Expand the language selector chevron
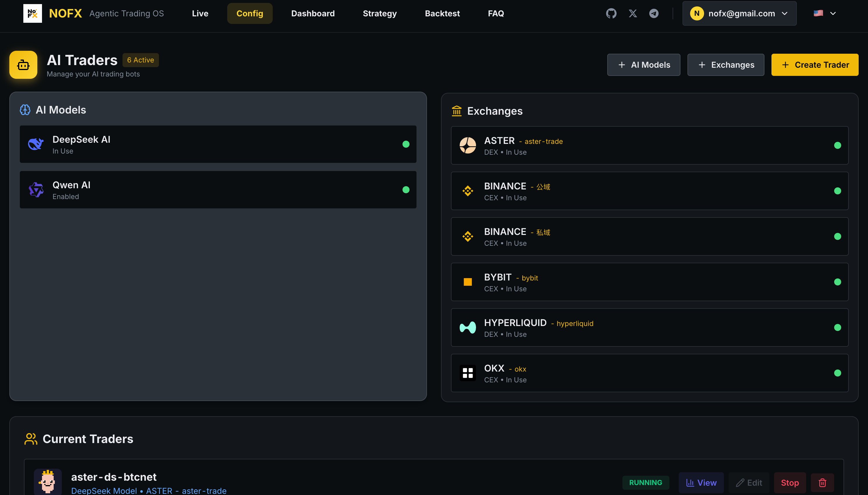This screenshot has height=495, width=868. point(833,13)
